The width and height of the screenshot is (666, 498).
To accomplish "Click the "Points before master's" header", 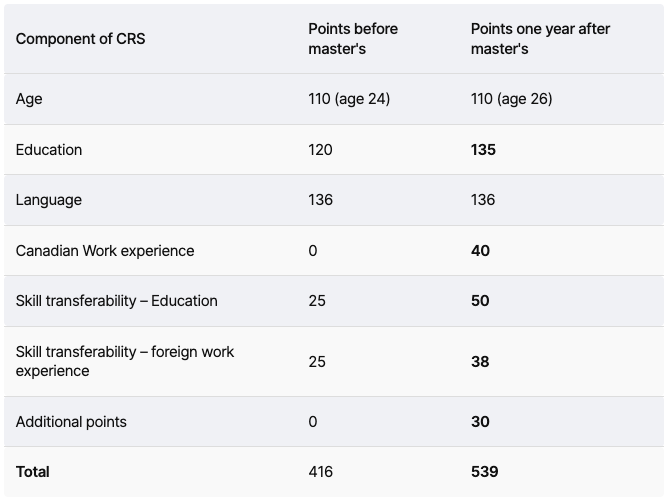I will coord(353,38).
